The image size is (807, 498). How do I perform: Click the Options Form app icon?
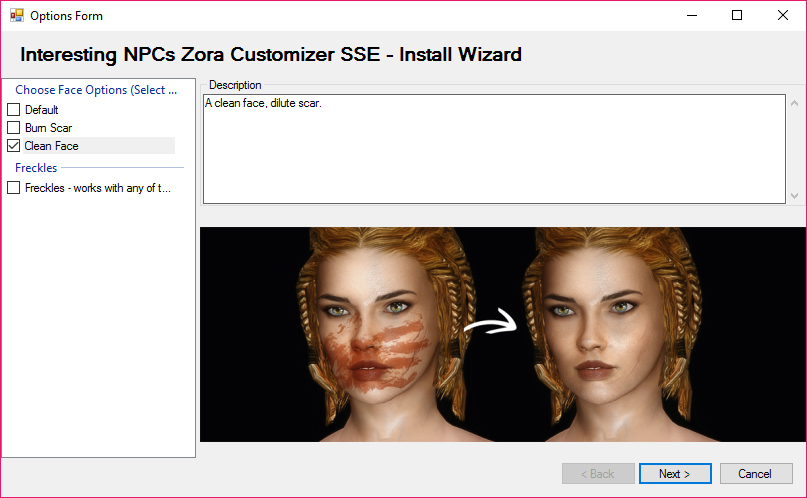point(16,15)
